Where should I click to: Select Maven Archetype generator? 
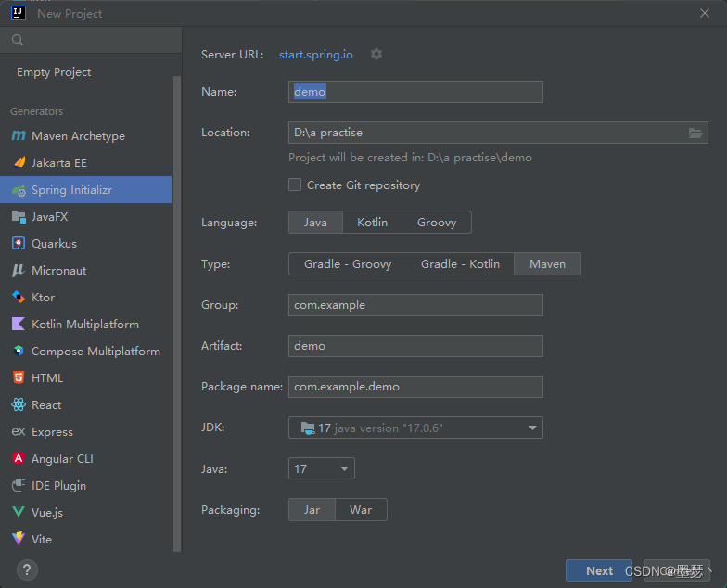pos(85,135)
